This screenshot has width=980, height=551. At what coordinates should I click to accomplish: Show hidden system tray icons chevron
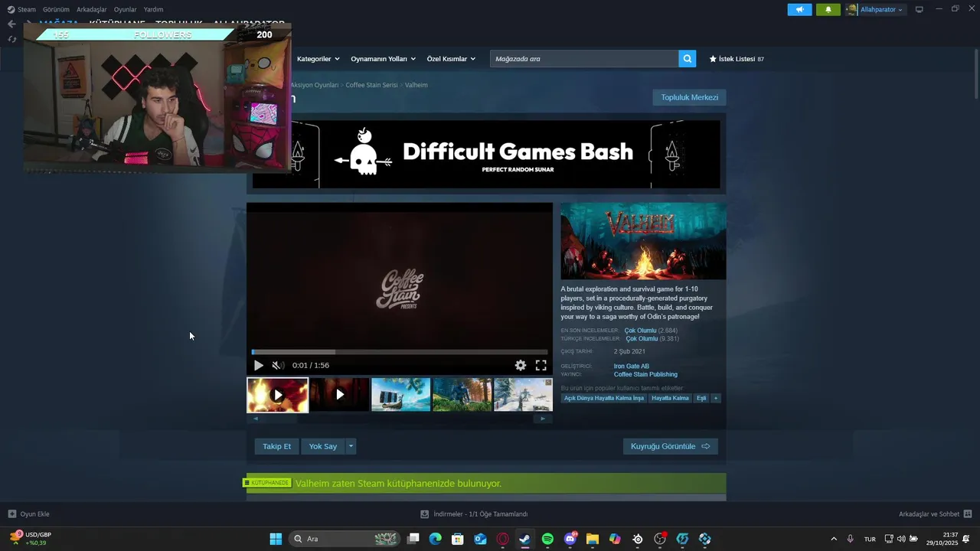pyautogui.click(x=834, y=539)
